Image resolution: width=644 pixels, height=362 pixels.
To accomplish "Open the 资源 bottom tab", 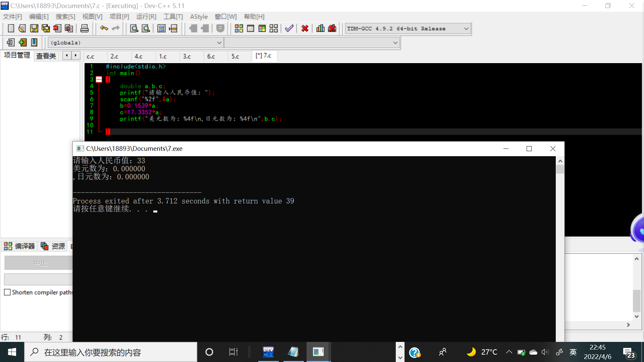I will coord(53,246).
